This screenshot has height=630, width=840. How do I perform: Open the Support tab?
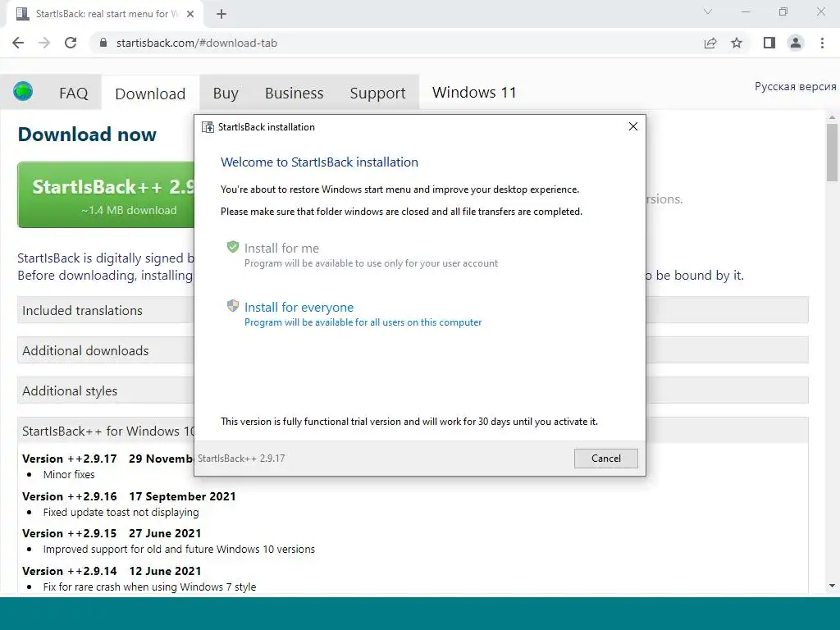377,94
